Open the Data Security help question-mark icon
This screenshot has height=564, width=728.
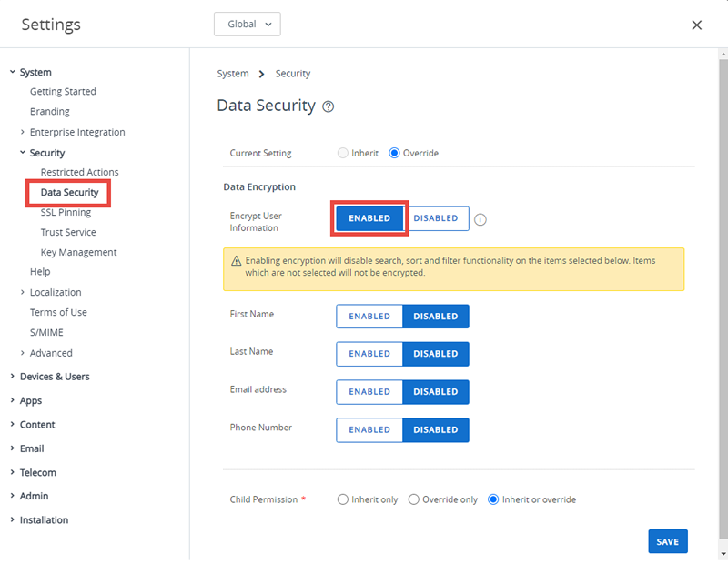tap(329, 106)
